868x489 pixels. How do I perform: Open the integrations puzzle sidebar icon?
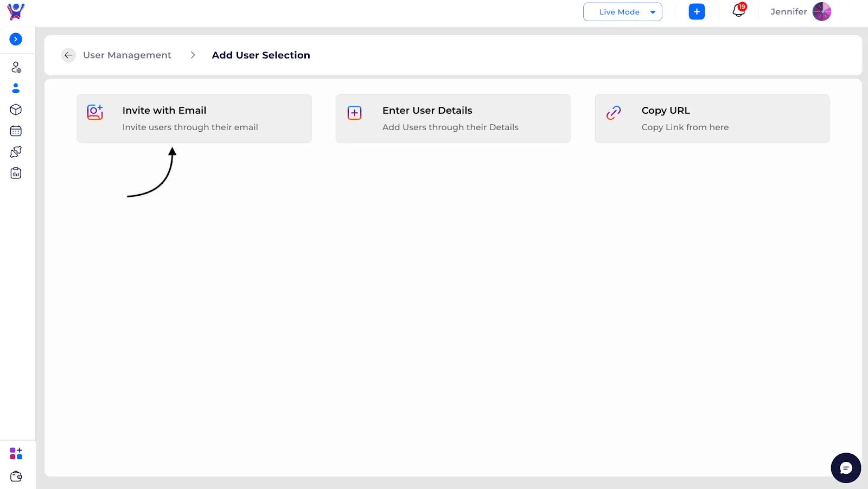point(16,152)
